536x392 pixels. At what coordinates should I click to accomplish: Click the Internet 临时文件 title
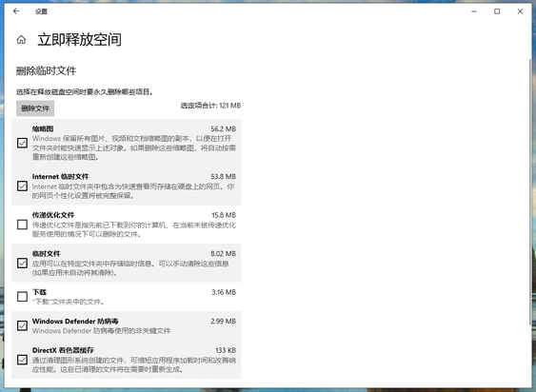61,177
